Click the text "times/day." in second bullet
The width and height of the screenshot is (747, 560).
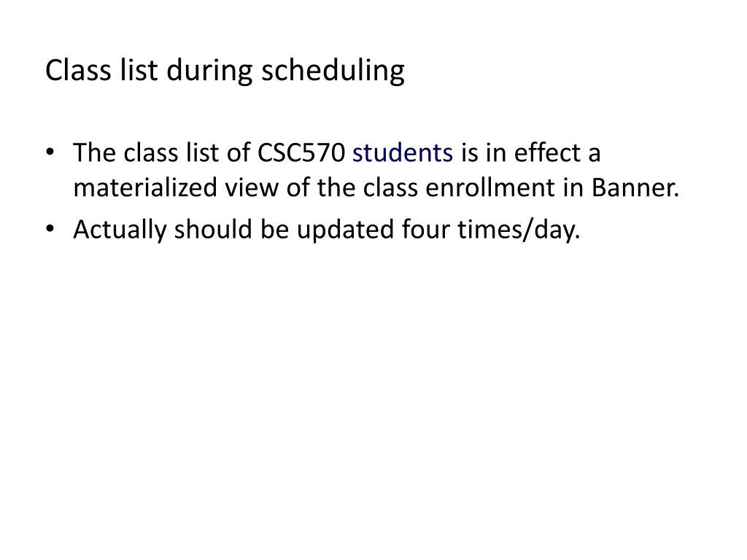click(x=519, y=230)
